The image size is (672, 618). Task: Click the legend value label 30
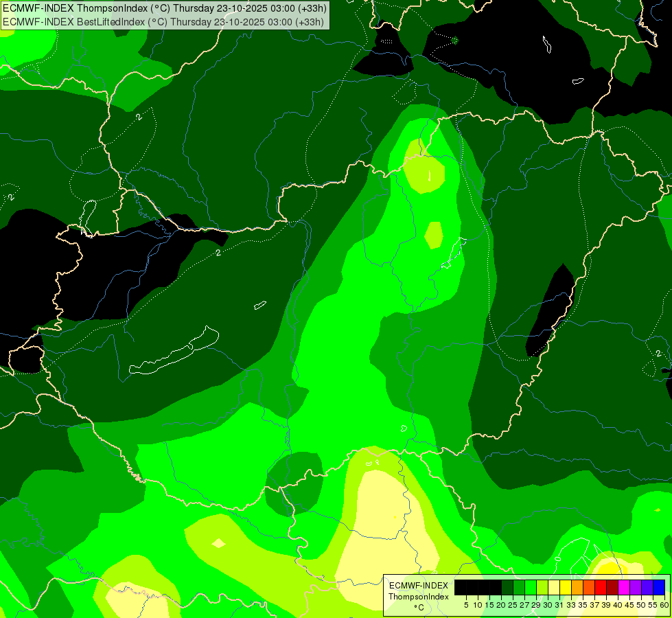[x=548, y=605]
